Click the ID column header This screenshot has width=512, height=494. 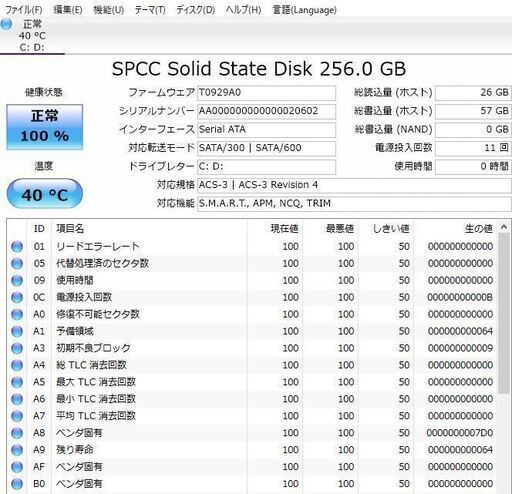tap(39, 229)
